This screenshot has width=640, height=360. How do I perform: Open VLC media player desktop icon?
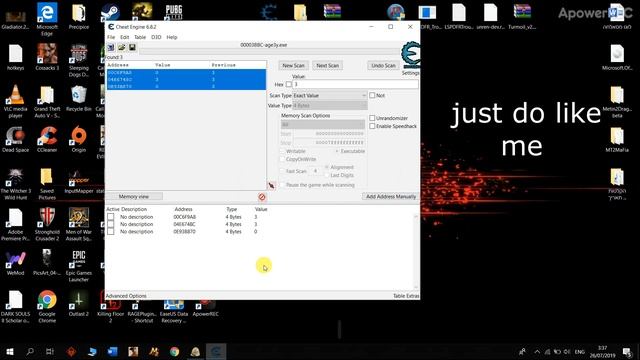click(16, 101)
